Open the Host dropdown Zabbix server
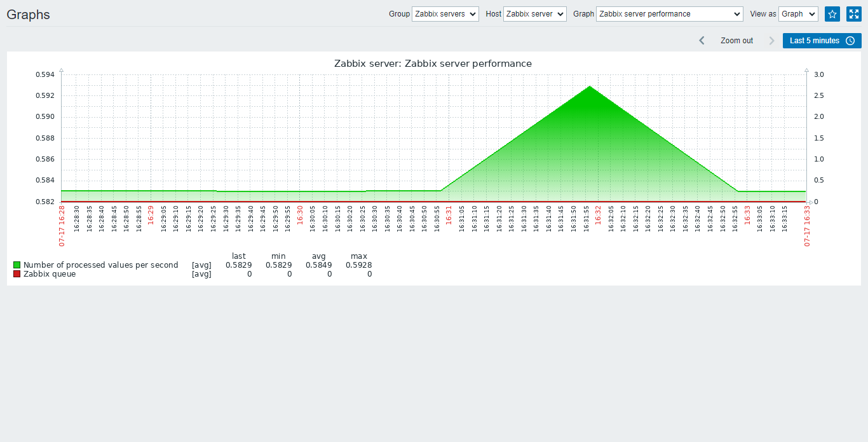The image size is (868, 442). point(534,14)
